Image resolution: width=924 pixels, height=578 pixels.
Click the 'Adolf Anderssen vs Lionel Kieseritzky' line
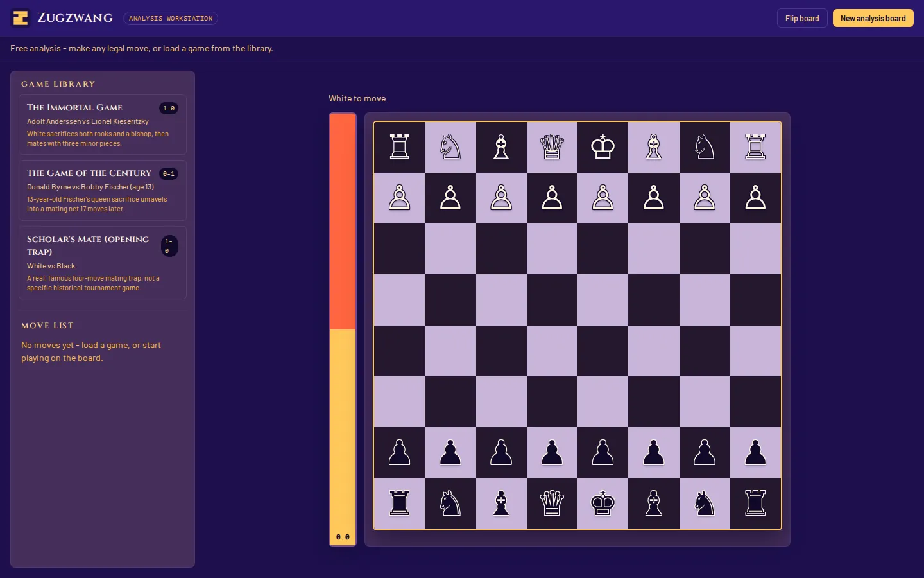88,121
